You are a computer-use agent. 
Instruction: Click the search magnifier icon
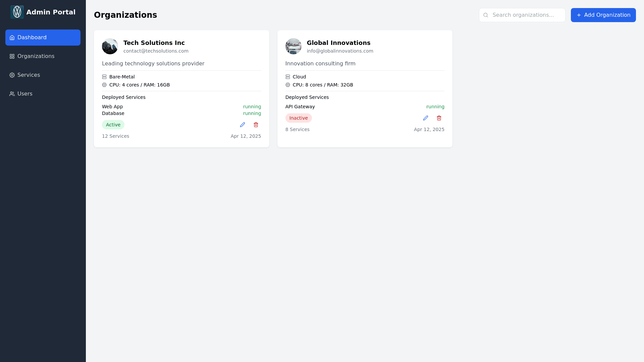[x=486, y=15]
